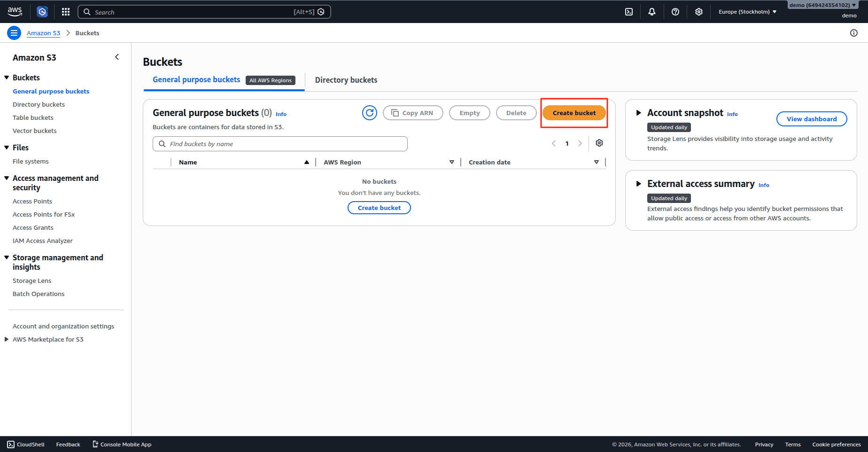
Task: Open the notifications bell
Action: pyautogui.click(x=652, y=12)
